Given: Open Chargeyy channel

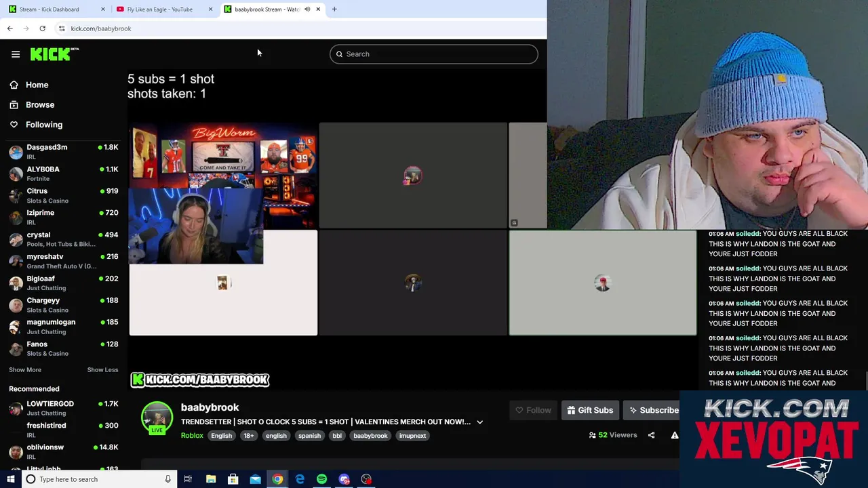Looking at the screenshot, I should 63,305.
